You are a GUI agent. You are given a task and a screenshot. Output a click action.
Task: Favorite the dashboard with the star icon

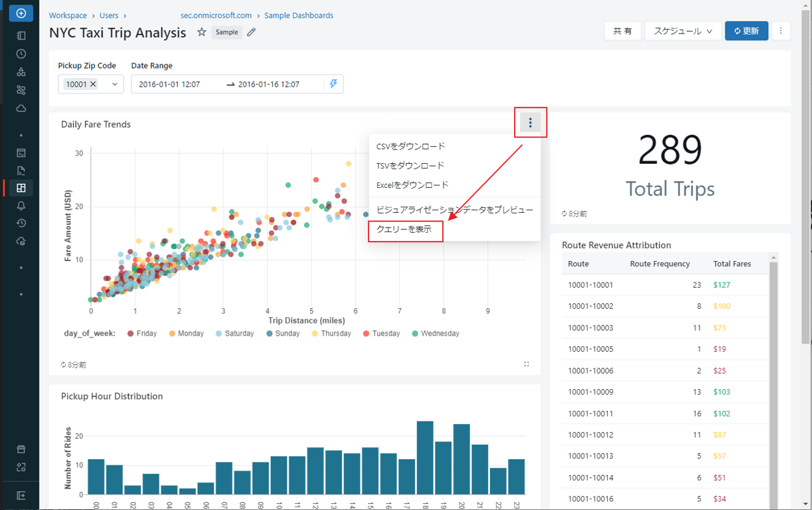201,32
